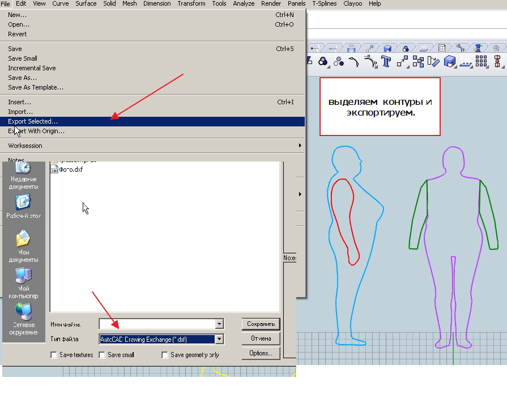This screenshot has height=420, width=507.
Task: Open the Analyze menu
Action: (244, 3)
